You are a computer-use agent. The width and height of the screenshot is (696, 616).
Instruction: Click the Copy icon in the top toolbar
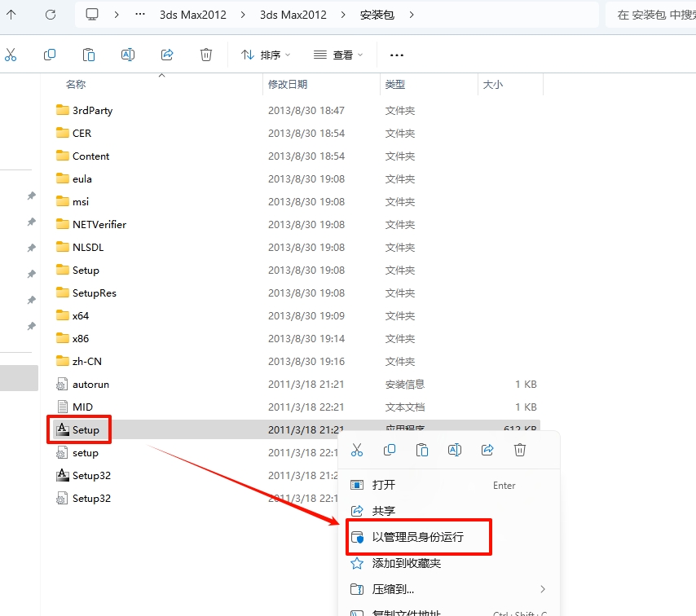tap(50, 55)
